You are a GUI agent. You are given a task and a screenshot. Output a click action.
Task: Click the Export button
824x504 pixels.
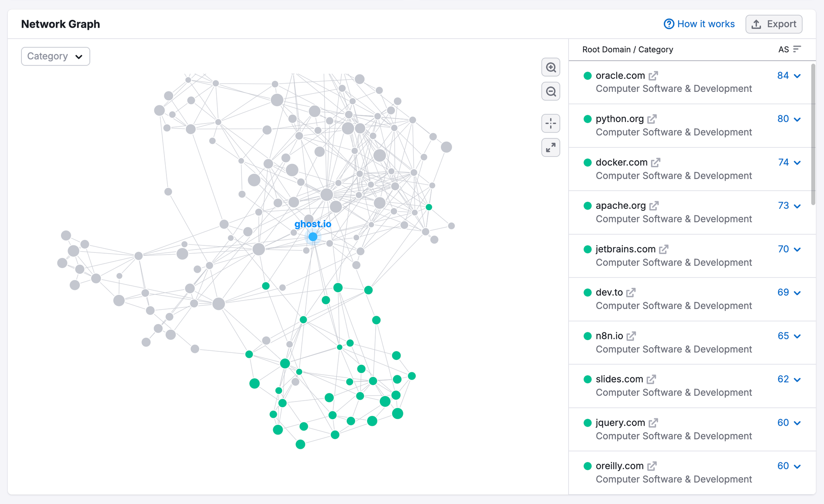pyautogui.click(x=774, y=24)
